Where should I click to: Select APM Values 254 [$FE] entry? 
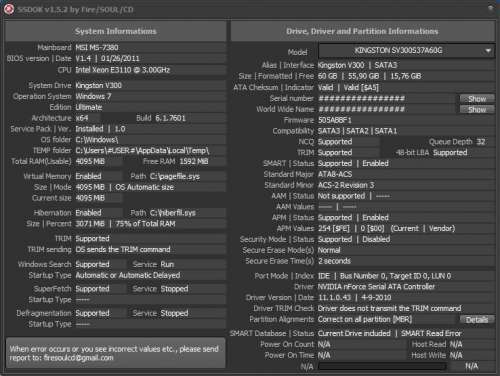coord(334,229)
